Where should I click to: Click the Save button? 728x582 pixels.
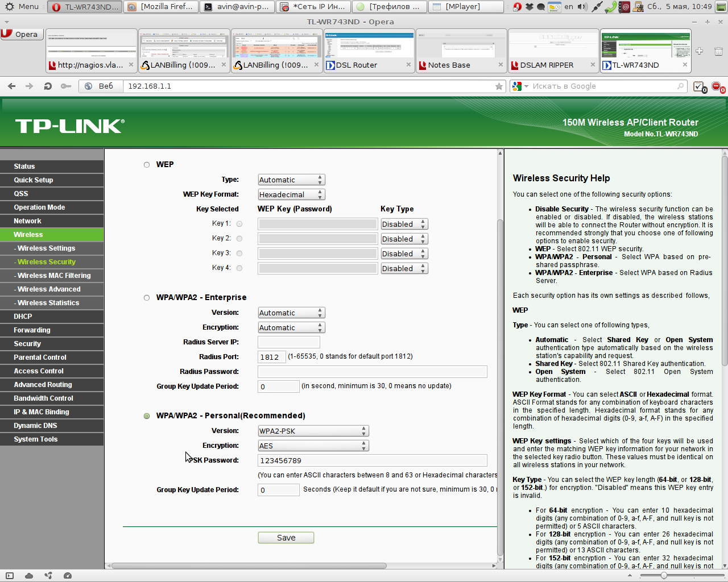(x=286, y=538)
